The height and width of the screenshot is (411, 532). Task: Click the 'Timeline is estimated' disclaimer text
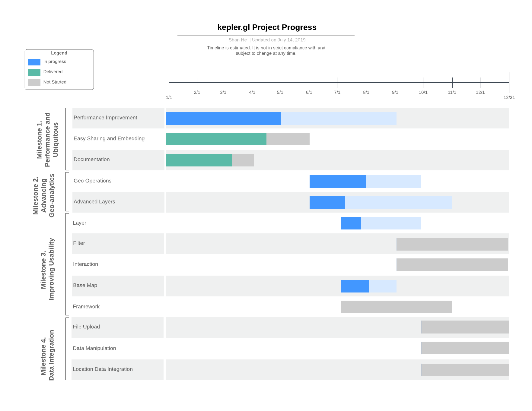click(x=266, y=50)
